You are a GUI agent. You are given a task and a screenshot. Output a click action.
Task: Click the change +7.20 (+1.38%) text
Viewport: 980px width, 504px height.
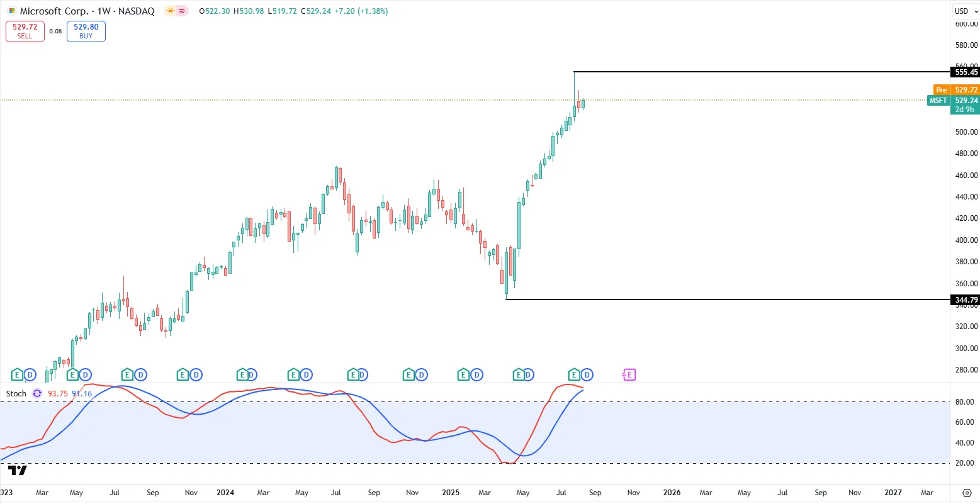(x=361, y=11)
